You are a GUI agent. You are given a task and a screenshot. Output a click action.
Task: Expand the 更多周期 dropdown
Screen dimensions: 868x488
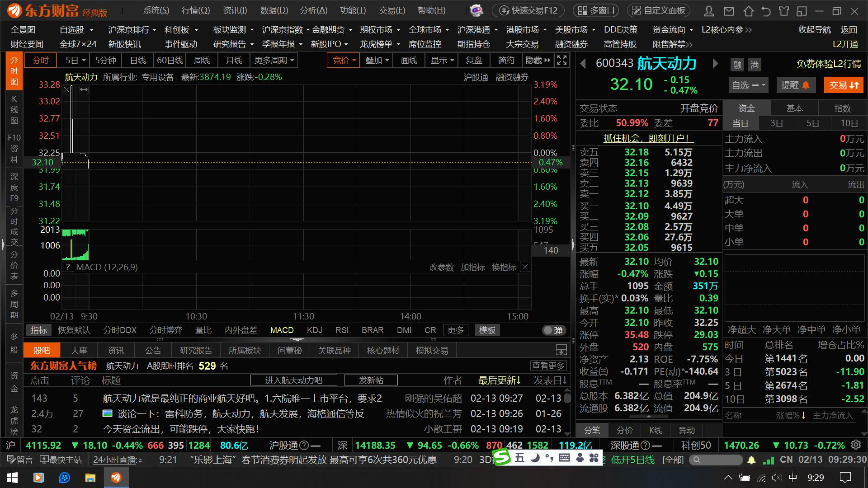274,60
